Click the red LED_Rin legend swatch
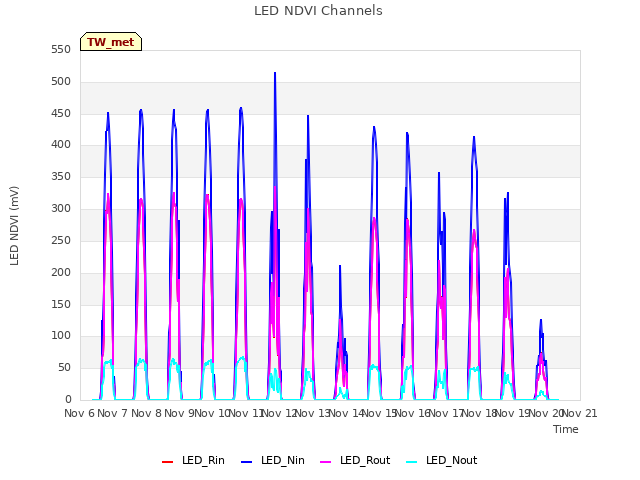Viewport: 640px width, 480px height. [167, 462]
